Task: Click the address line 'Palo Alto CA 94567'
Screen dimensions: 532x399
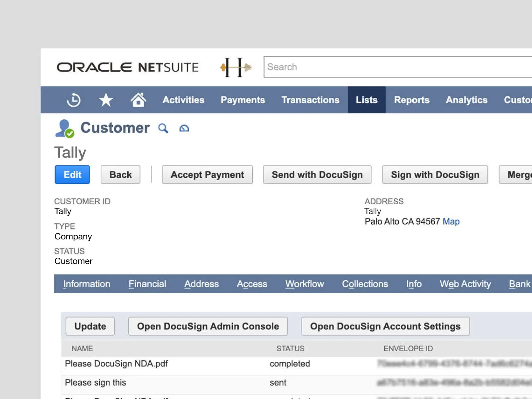Action: point(402,221)
